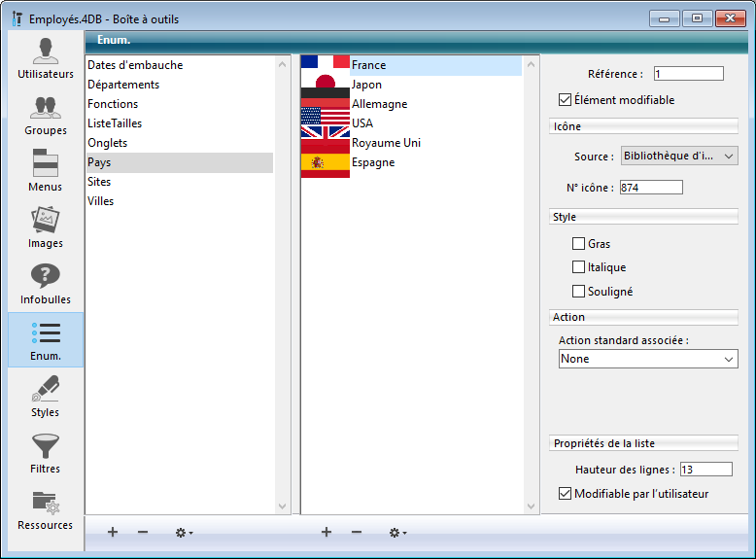Add a new list with plus button under the list of enumerations
This screenshot has width=756, height=559.
point(113,533)
